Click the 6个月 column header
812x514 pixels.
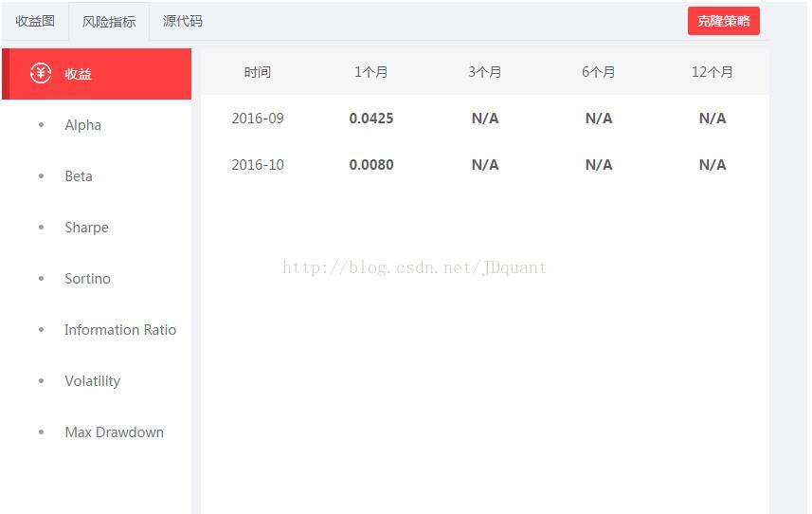tap(599, 72)
